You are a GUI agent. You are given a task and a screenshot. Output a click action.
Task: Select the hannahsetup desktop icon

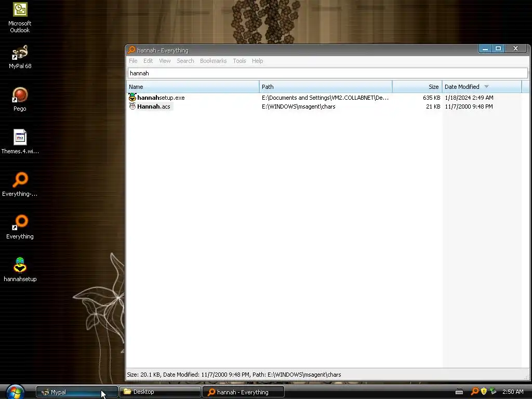tap(20, 270)
